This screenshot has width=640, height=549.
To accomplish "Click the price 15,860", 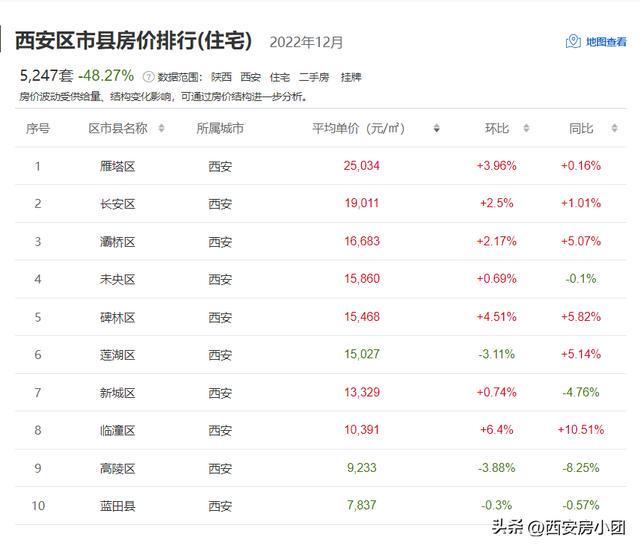I will pos(362,279).
